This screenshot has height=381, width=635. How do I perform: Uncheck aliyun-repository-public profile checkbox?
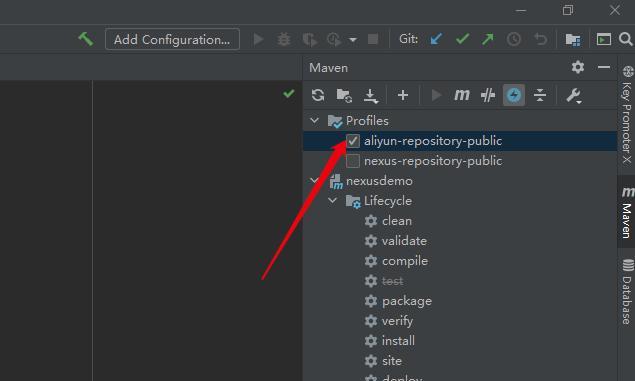coord(353,141)
